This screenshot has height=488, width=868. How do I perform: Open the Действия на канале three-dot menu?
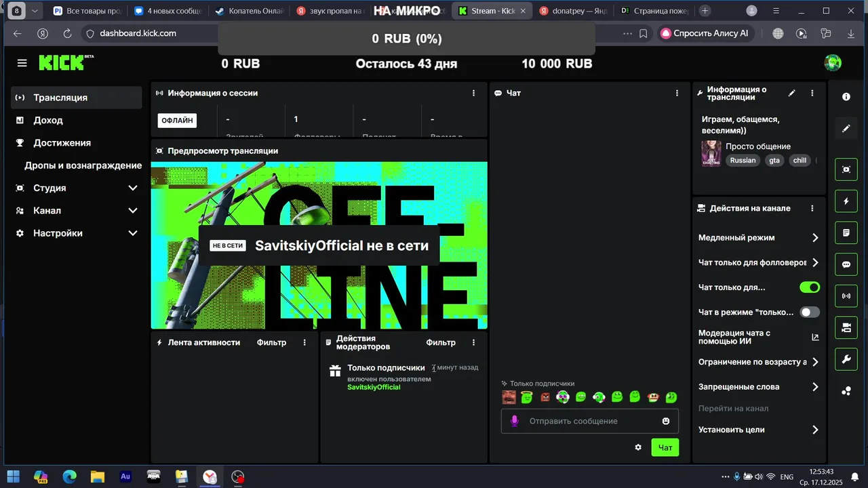[x=812, y=209]
